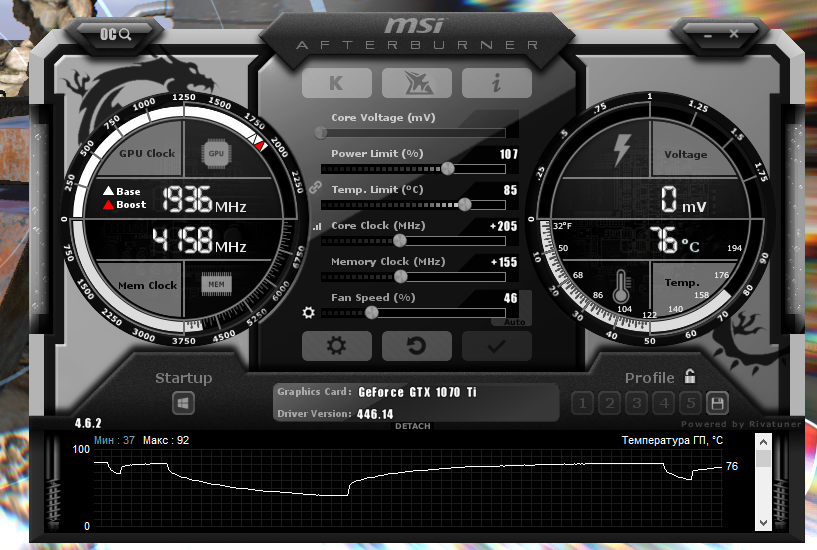
Task: Adjust the Core Voltage slider
Action: [x=411, y=133]
